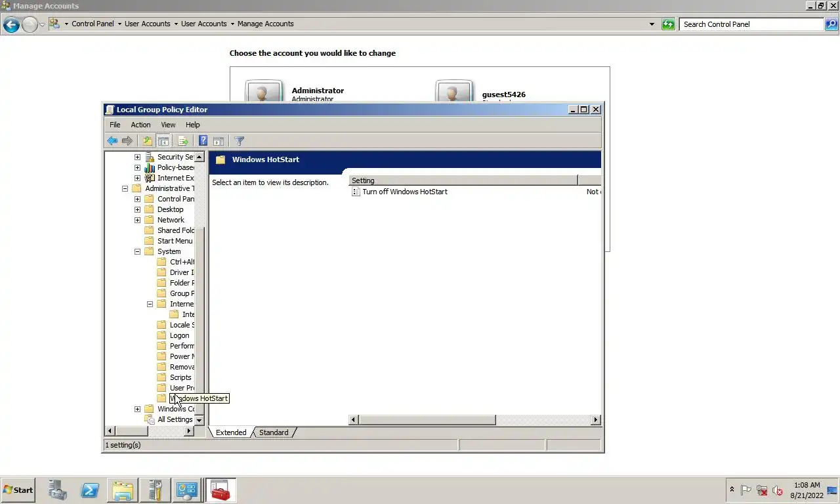Select the Locale Services tree folder
The width and height of the screenshot is (840, 504).
pyautogui.click(x=182, y=325)
